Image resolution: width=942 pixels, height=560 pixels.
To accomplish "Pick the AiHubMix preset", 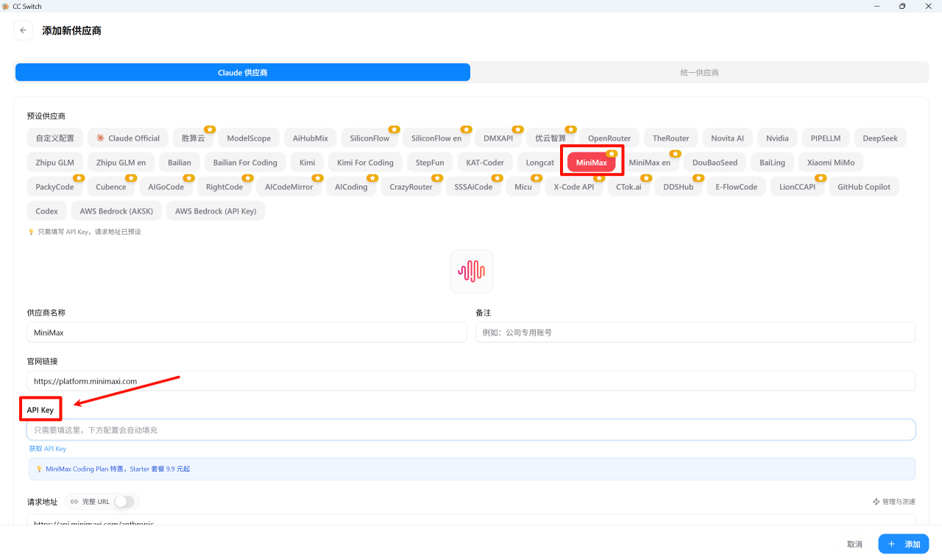I will (311, 138).
